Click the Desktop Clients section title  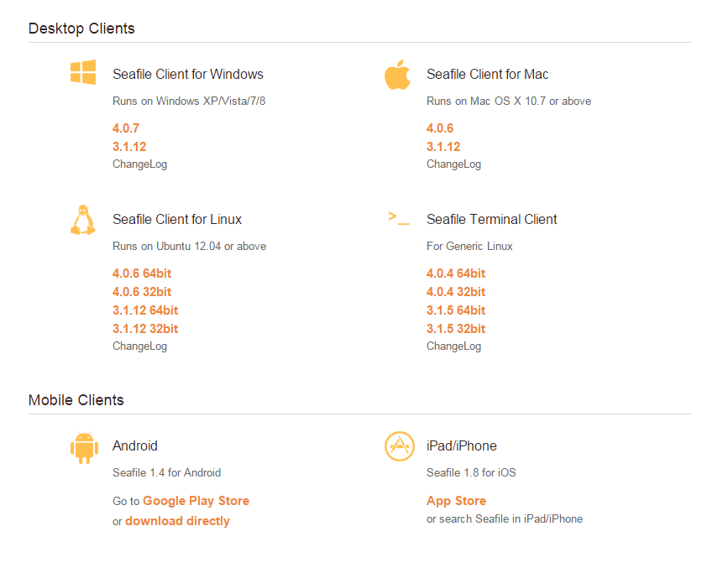point(81,29)
